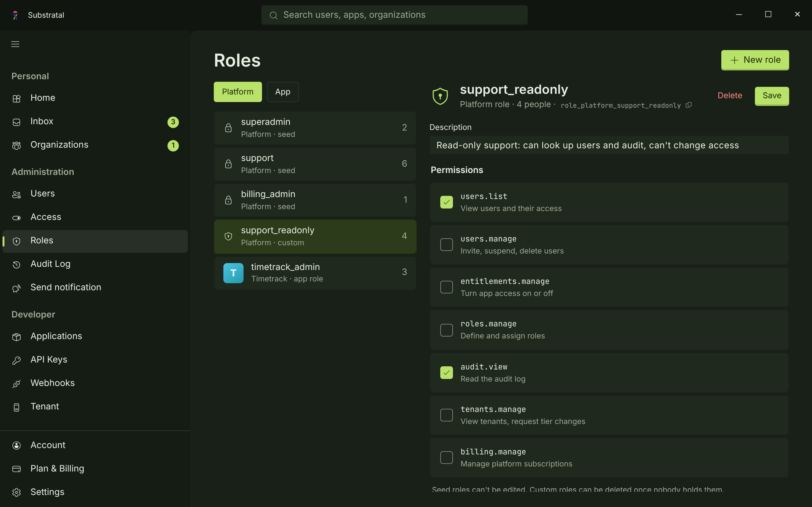Select the Platform roles tab

click(238, 92)
